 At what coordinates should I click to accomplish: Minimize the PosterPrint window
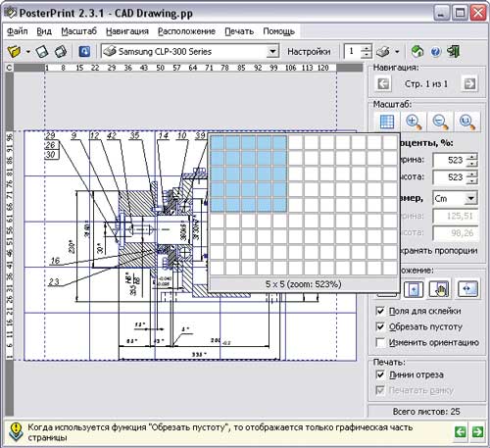441,13
